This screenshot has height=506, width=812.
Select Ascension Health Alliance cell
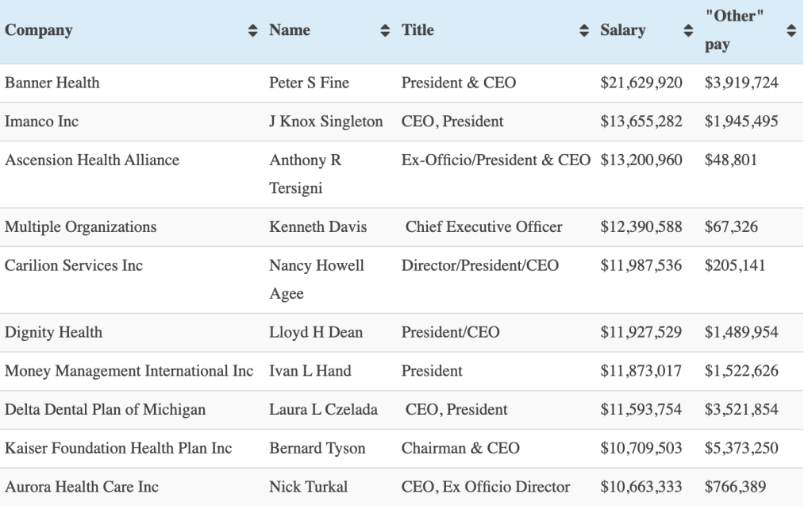pos(92,160)
